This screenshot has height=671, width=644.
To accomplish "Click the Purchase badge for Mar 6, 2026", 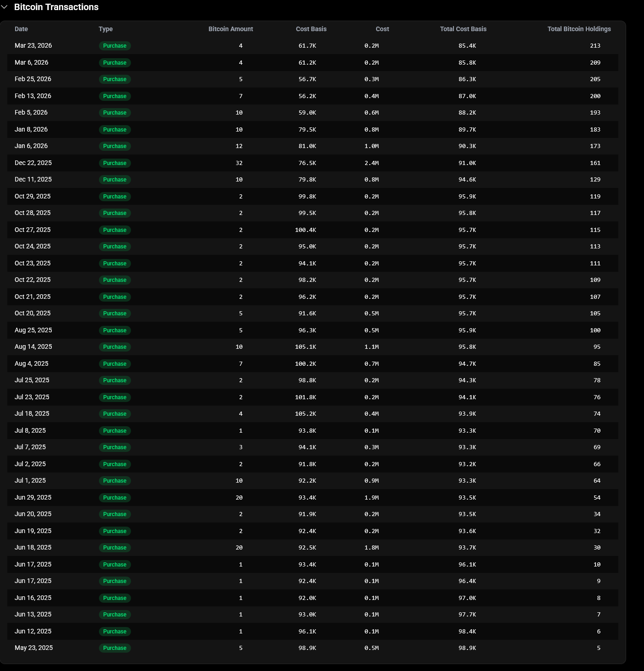I will [x=115, y=63].
